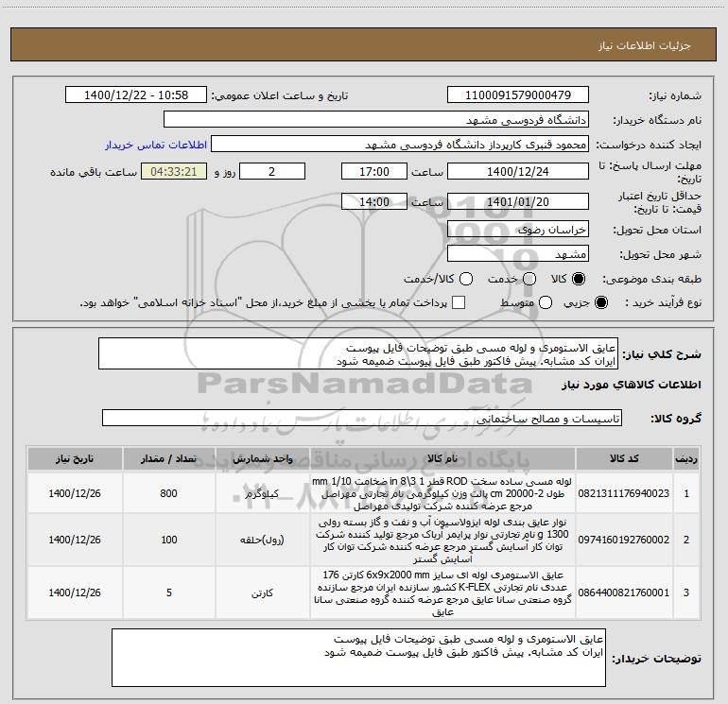Click the عایق الاستومری لوله ای item name
The height and width of the screenshot is (704, 728).
click(x=442, y=593)
